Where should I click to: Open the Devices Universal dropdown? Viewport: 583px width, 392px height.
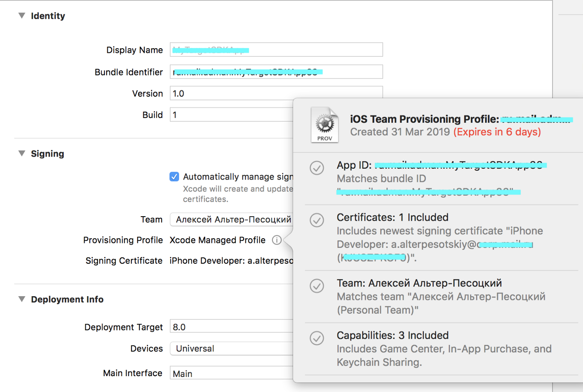(x=232, y=349)
